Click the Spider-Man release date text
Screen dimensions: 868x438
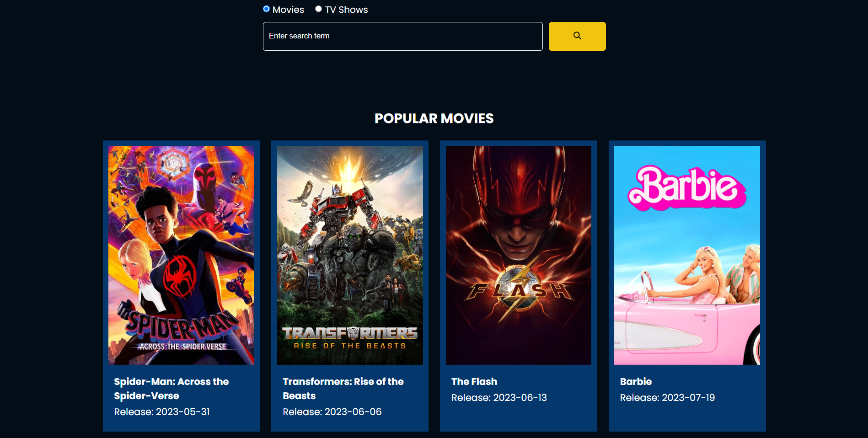pos(162,411)
